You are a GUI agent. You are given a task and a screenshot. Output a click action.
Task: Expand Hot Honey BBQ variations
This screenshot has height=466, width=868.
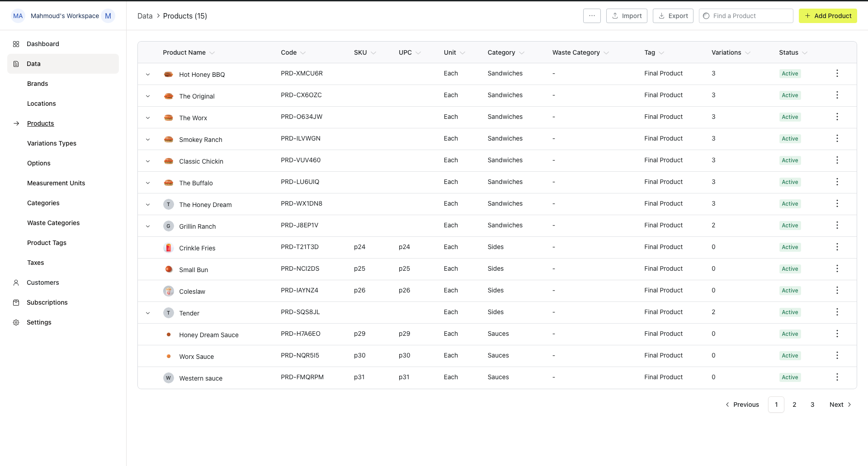click(148, 75)
